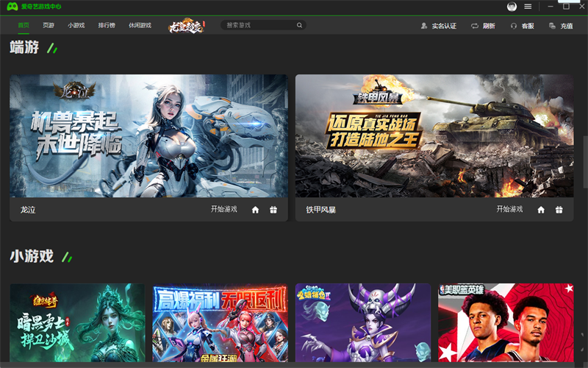
Task: Click the iQIYI game center logo
Action: [34, 7]
